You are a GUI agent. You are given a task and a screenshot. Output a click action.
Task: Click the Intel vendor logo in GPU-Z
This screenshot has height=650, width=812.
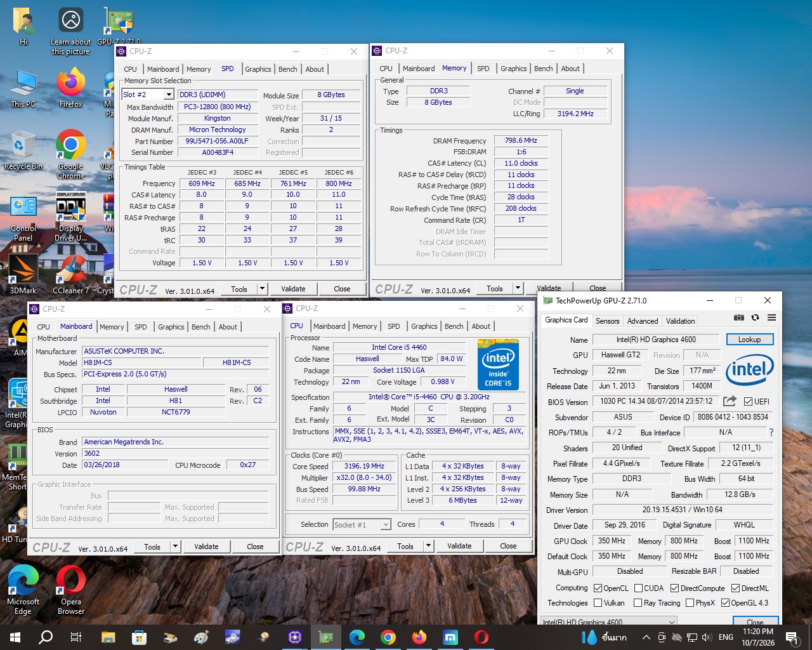(x=750, y=370)
